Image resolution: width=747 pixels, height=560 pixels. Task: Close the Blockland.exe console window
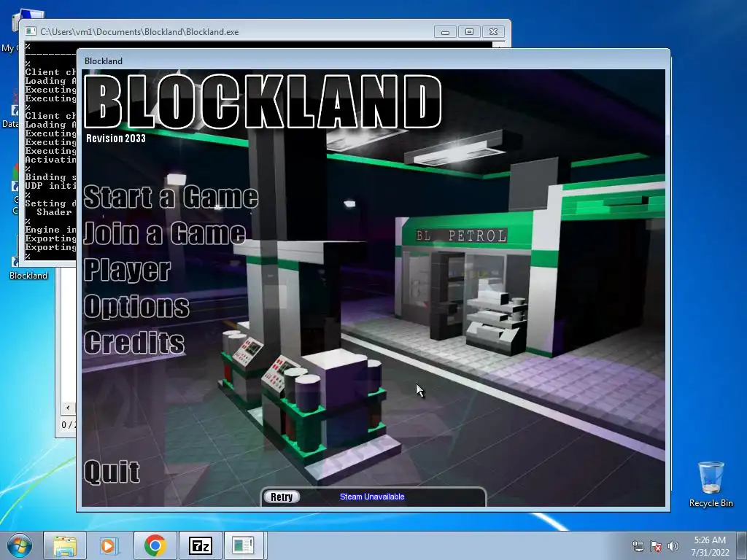point(494,32)
